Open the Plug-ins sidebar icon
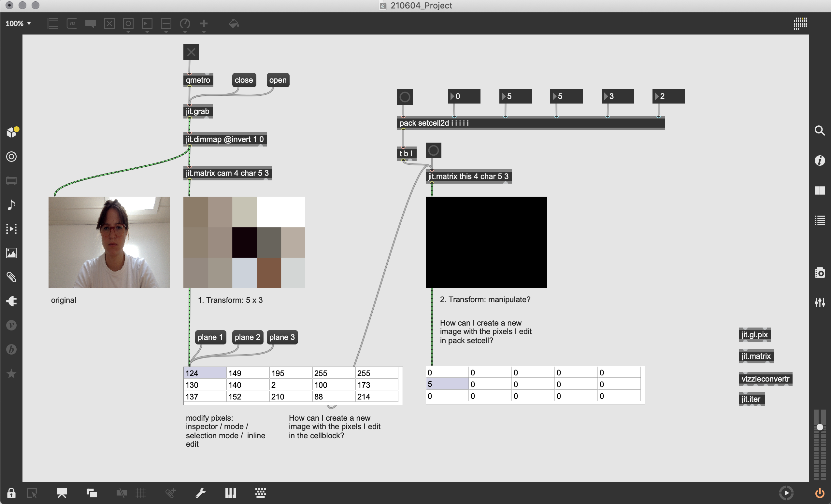This screenshot has height=504, width=831. pyautogui.click(x=11, y=301)
